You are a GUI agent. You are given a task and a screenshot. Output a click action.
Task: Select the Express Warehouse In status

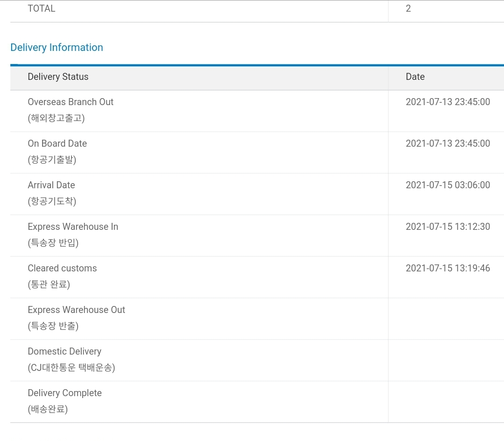(73, 227)
